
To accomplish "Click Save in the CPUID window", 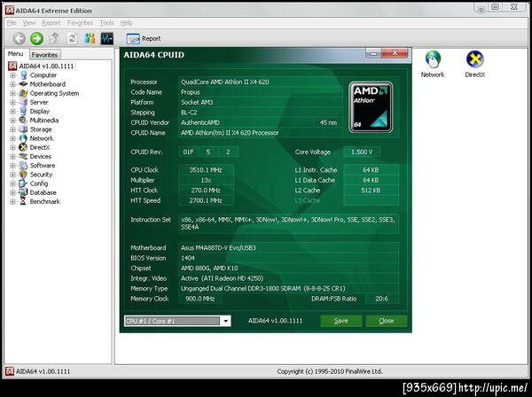I will click(340, 321).
